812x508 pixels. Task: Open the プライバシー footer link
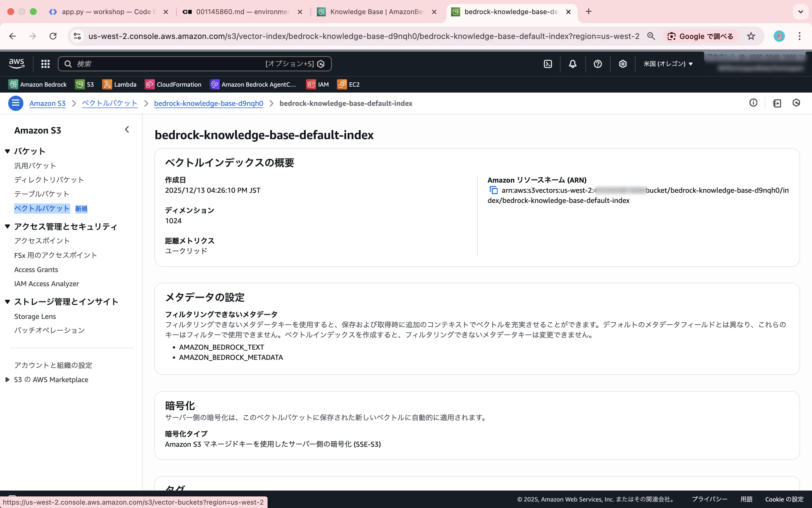[709, 499]
